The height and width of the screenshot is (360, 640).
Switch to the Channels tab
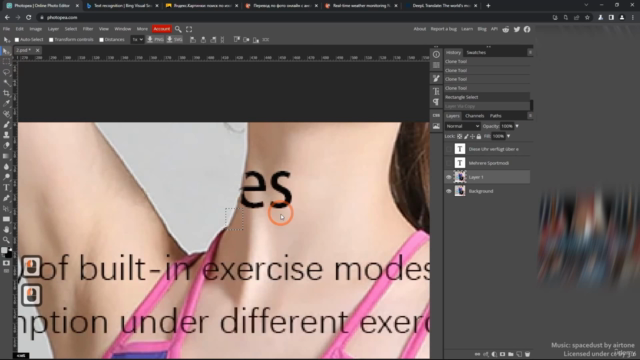click(x=474, y=116)
